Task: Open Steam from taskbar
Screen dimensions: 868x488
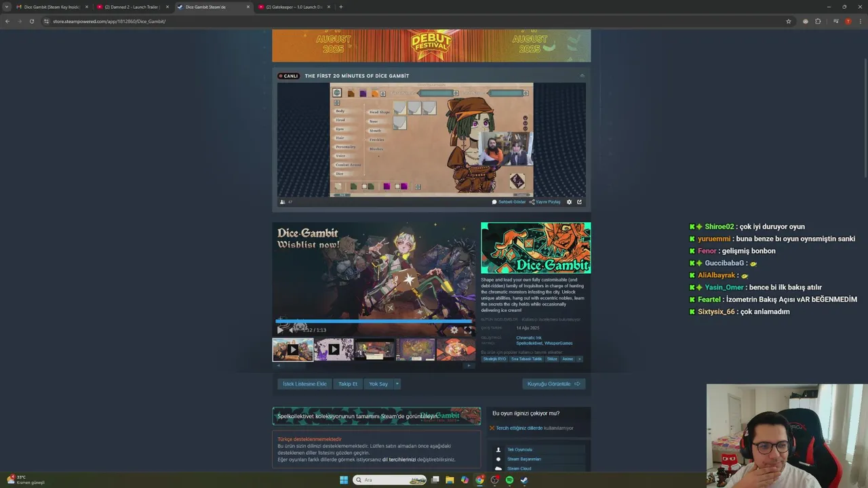Action: [524, 480]
